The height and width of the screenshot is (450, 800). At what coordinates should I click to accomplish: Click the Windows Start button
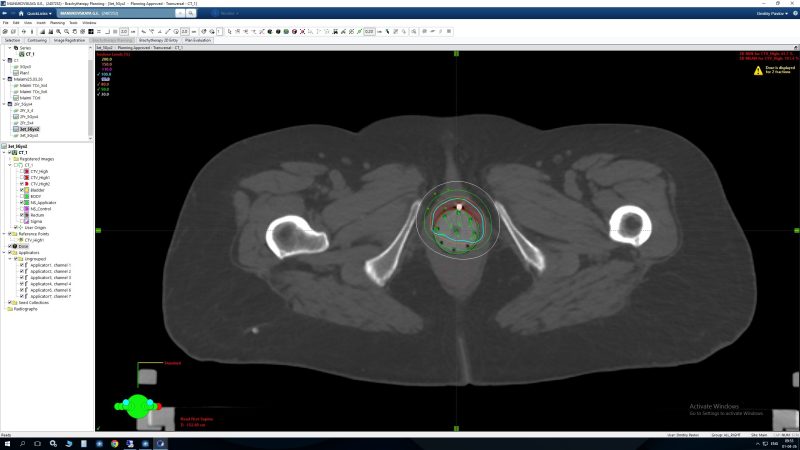pyautogui.click(x=8, y=442)
